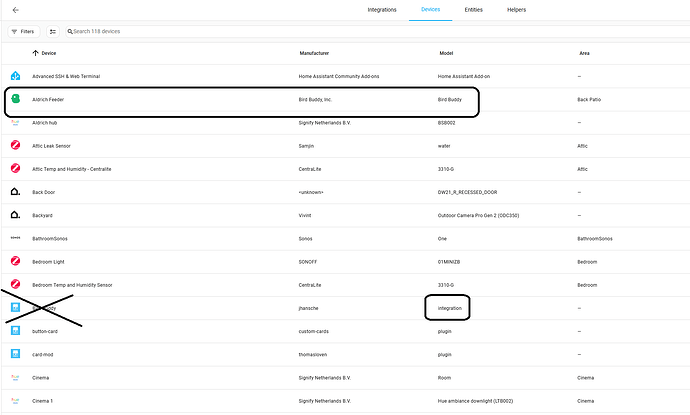Click the custom-cards manufacturer cell

point(314,332)
